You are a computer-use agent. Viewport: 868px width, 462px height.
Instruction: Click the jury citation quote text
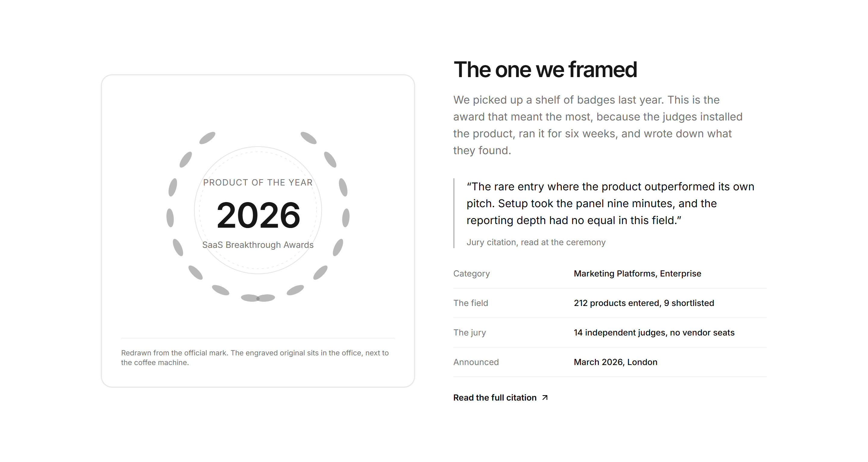pos(610,203)
